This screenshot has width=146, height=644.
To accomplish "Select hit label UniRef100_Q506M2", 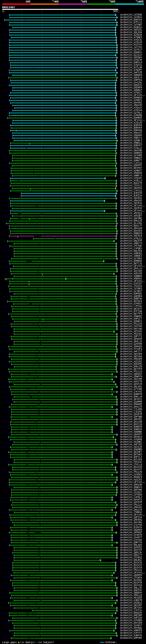I will point(131,103).
